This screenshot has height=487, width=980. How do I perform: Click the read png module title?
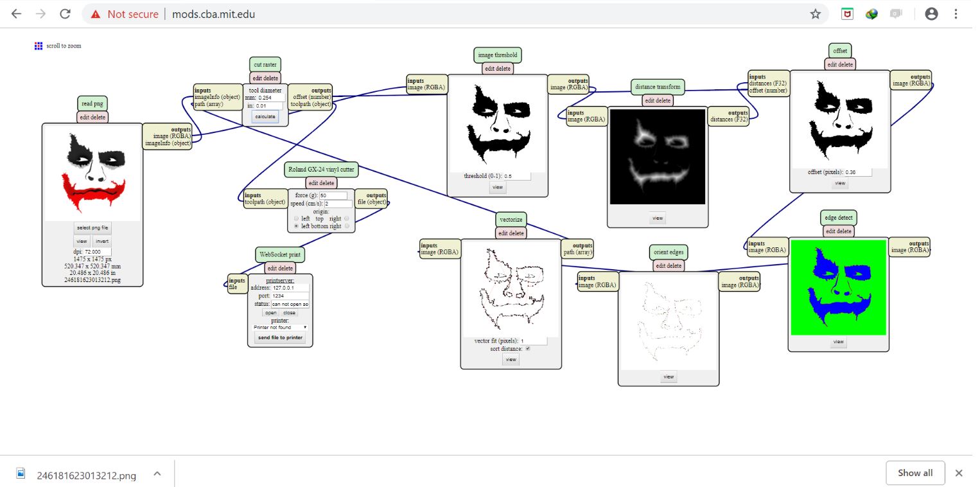[x=92, y=103]
